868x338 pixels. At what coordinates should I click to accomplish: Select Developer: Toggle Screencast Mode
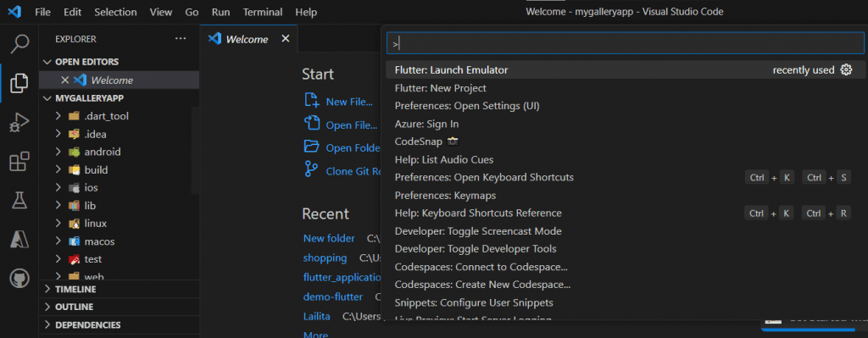click(625, 231)
